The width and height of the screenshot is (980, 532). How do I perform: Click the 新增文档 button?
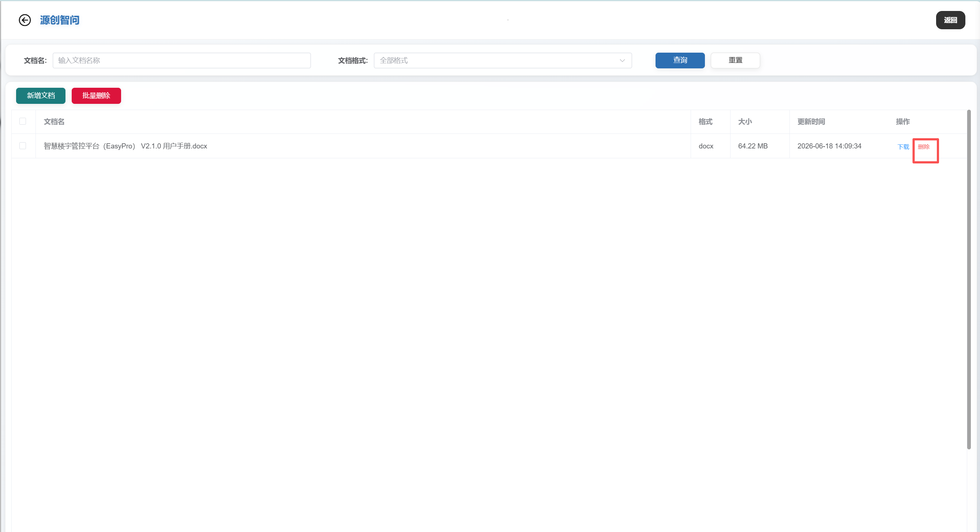41,96
